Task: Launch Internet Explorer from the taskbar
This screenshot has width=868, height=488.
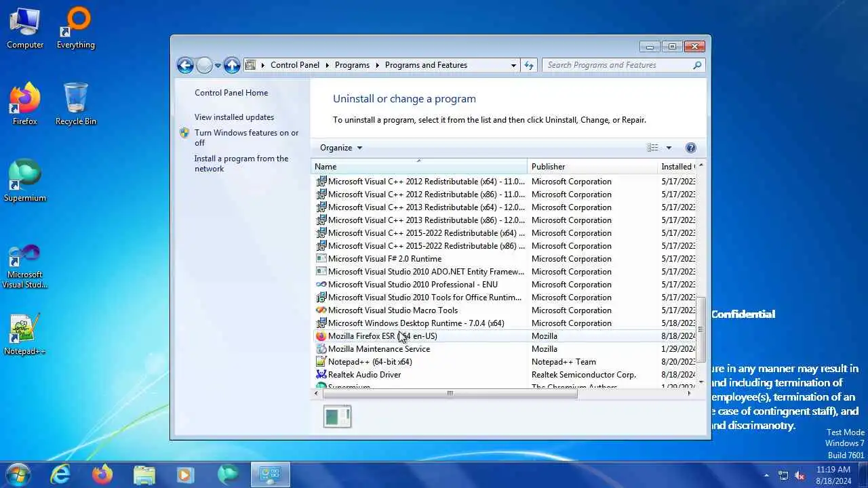Action: click(x=60, y=474)
